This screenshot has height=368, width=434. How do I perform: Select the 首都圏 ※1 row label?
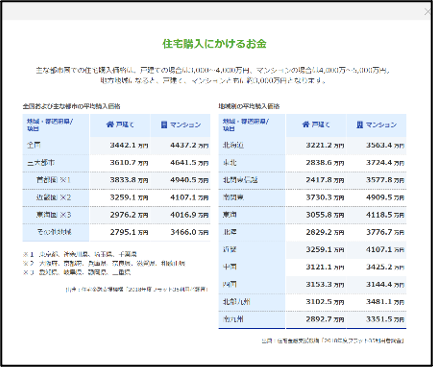point(53,180)
